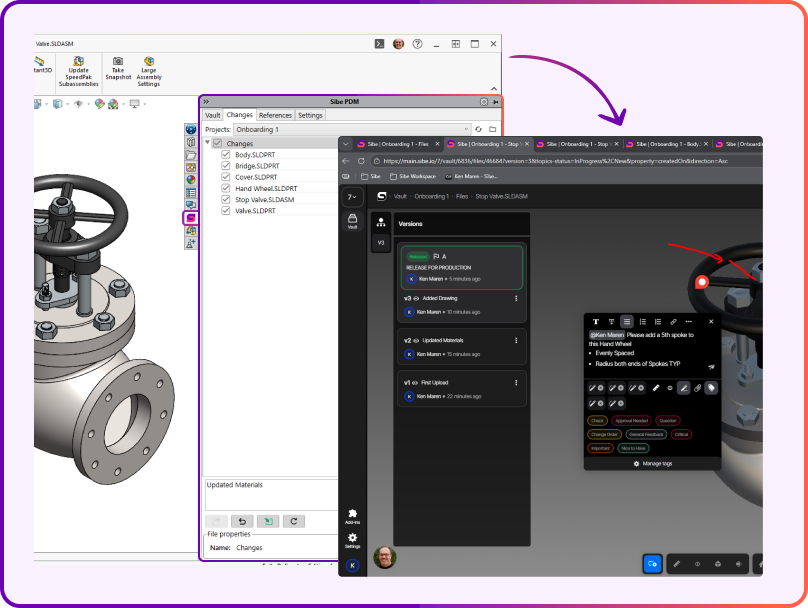The image size is (808, 608).
Task: Open project folder icon next to Projects dropdown
Action: 493,129
